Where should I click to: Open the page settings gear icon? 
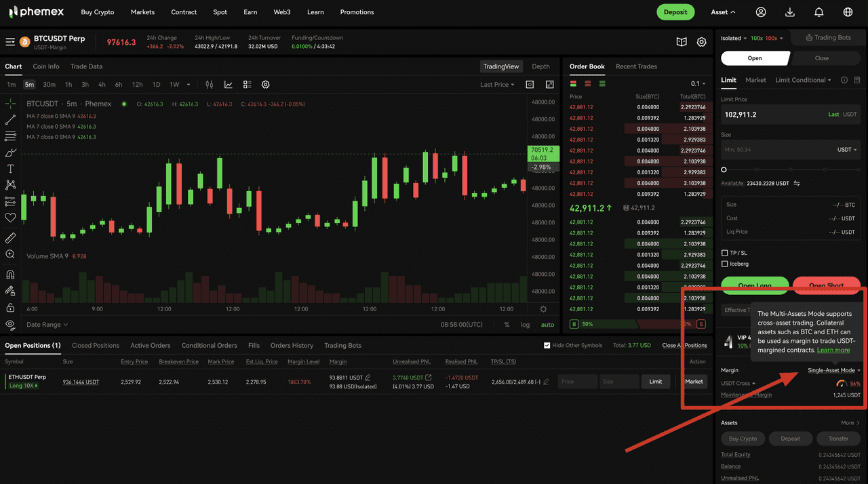[702, 42]
